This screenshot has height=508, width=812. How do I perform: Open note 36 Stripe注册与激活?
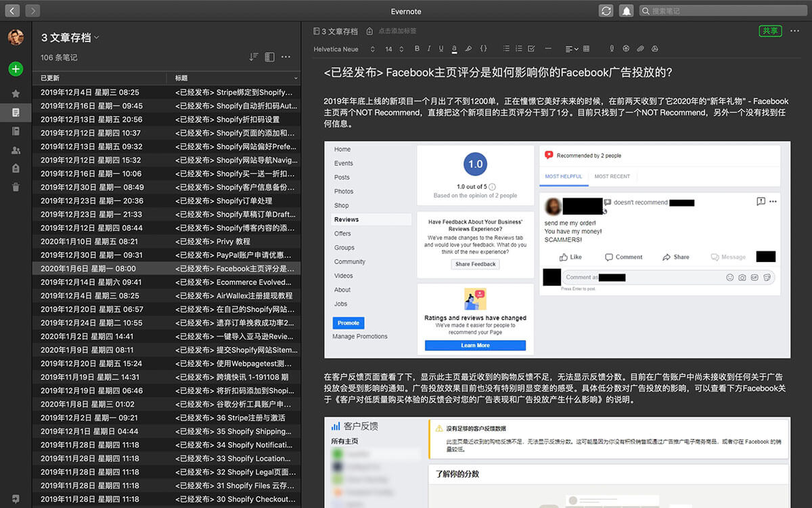[x=166, y=417]
